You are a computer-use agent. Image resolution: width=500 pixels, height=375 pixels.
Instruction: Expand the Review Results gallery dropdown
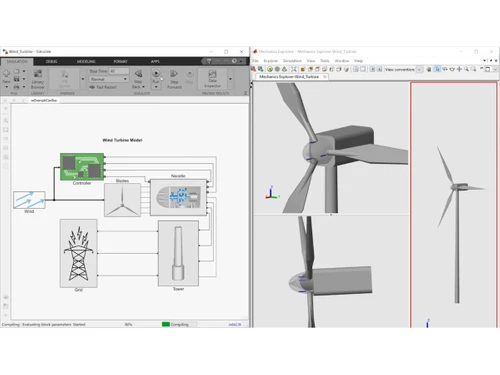[x=230, y=79]
